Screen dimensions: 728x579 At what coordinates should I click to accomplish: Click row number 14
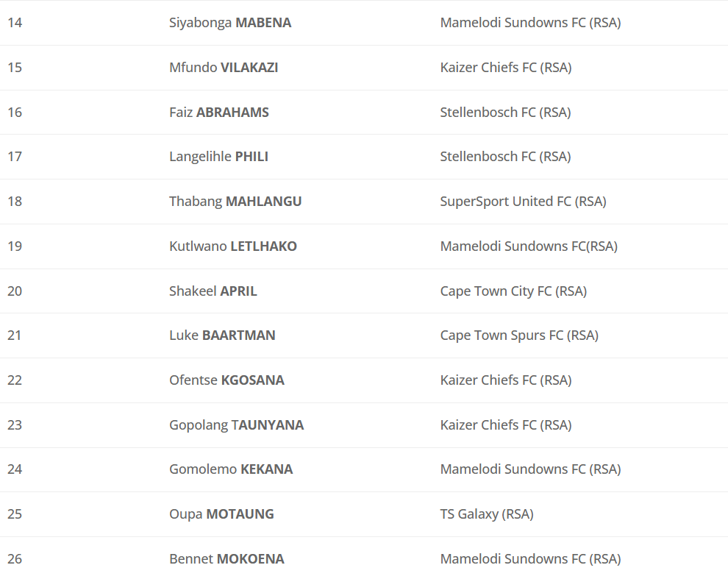pos(15,23)
